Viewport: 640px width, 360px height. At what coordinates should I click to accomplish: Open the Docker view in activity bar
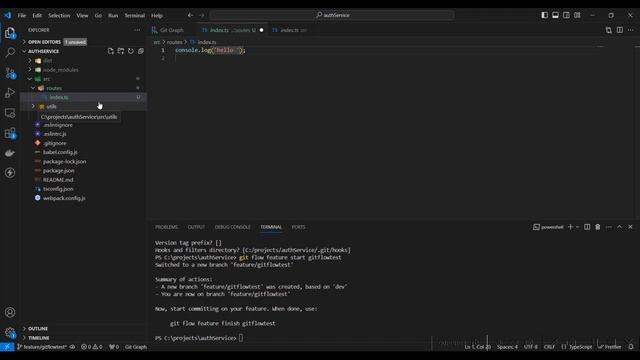10,153
